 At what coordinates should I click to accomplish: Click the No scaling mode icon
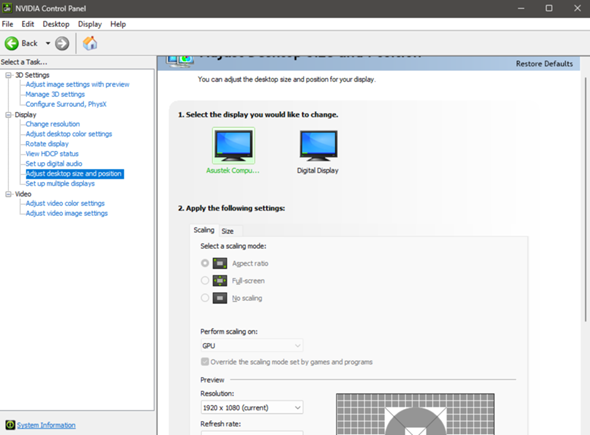220,298
